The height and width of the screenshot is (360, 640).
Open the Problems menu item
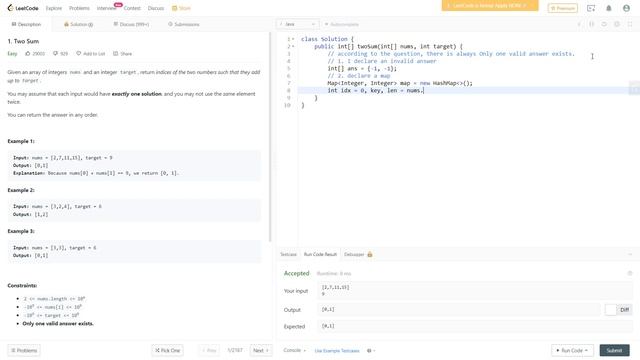point(79,8)
